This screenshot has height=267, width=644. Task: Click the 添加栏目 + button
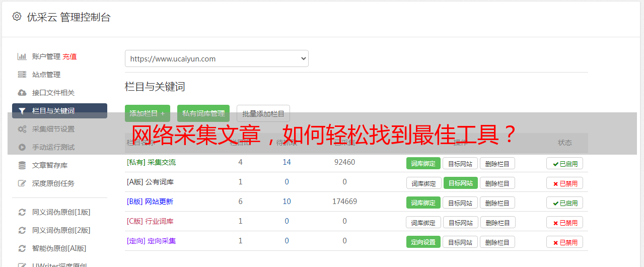[x=148, y=113]
